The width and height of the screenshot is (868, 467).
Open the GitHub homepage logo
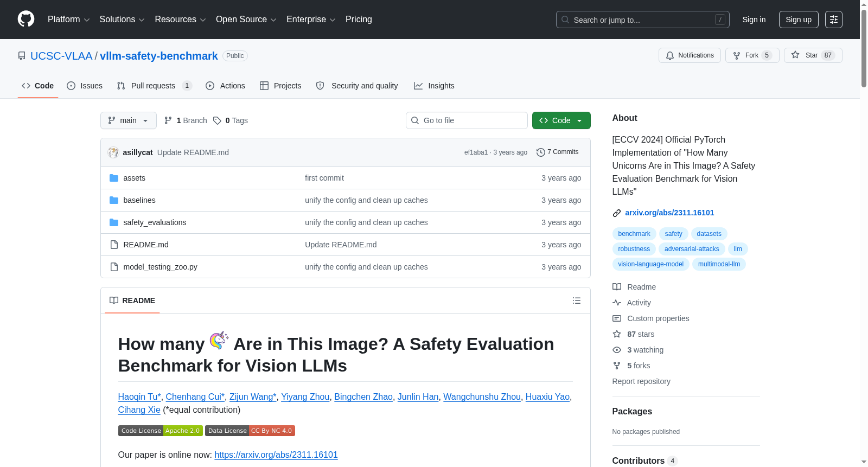pos(26,19)
